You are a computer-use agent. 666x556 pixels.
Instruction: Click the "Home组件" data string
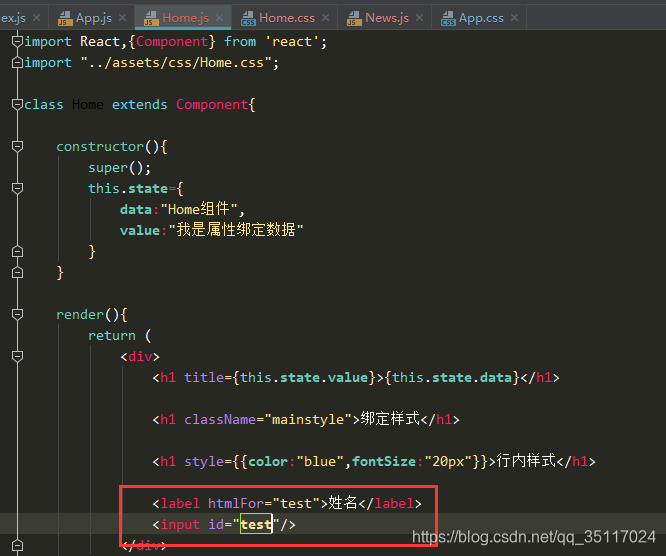pyautogui.click(x=198, y=209)
